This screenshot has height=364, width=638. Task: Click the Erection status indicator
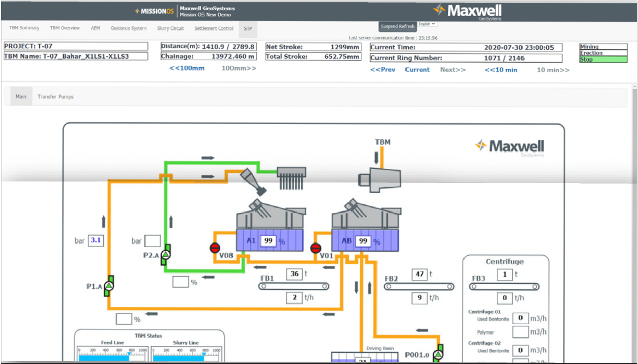(603, 53)
